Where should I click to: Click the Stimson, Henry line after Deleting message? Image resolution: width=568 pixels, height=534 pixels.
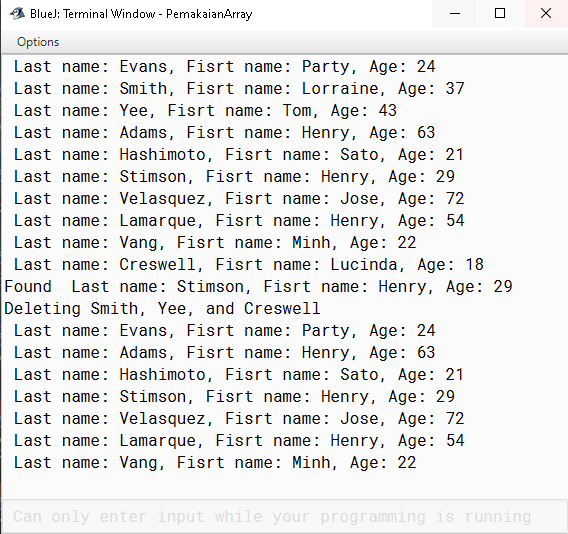[x=234, y=397]
